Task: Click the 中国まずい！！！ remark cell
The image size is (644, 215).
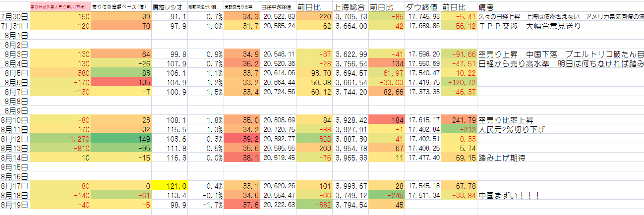Action: [x=509, y=195]
